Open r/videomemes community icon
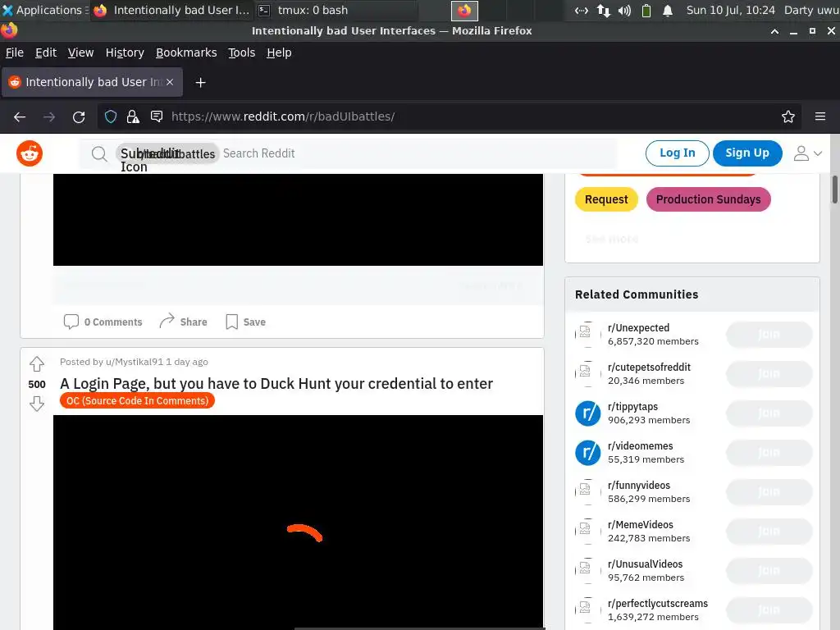Screen dimensions: 840x630 [x=587, y=453]
